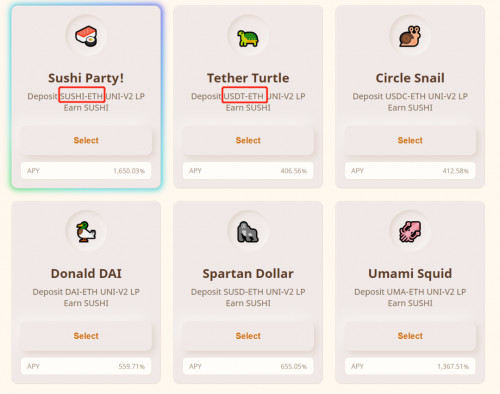Click the Donald DAI heading
This screenshot has height=394, width=500.
[86, 274]
